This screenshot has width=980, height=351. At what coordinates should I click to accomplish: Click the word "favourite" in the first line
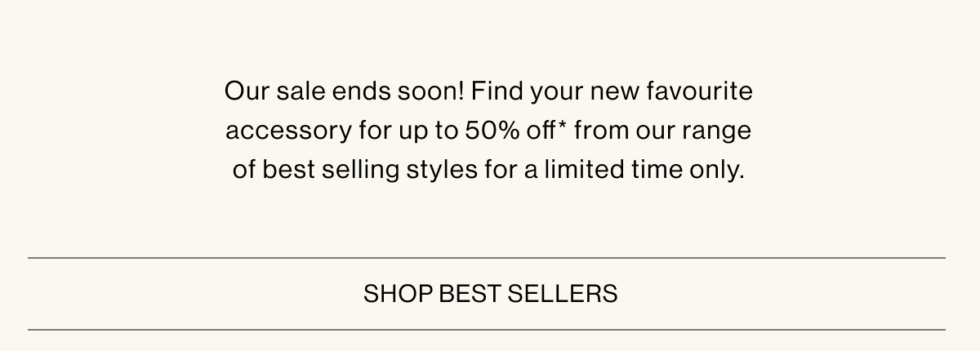click(699, 91)
